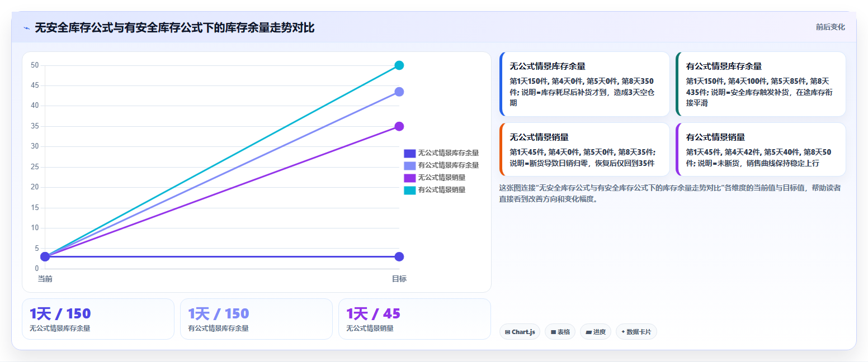
Task: Open the 有公式情景销量 info card
Action: point(761,149)
